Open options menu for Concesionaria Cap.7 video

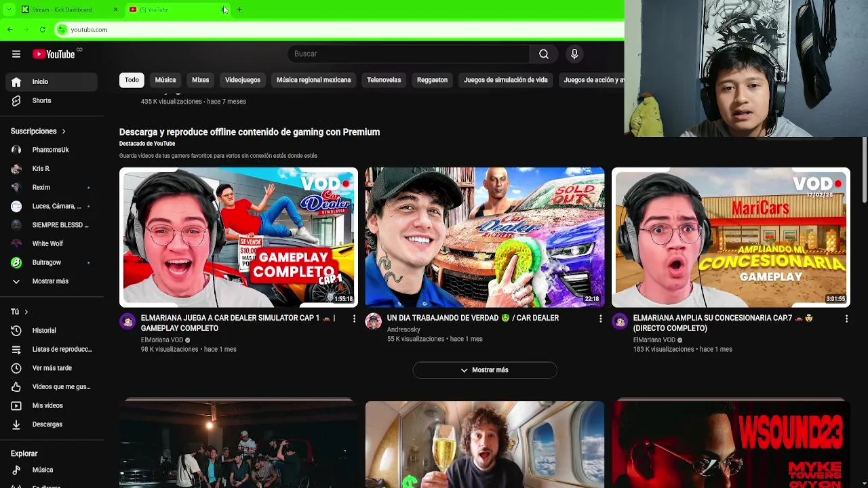(x=846, y=319)
